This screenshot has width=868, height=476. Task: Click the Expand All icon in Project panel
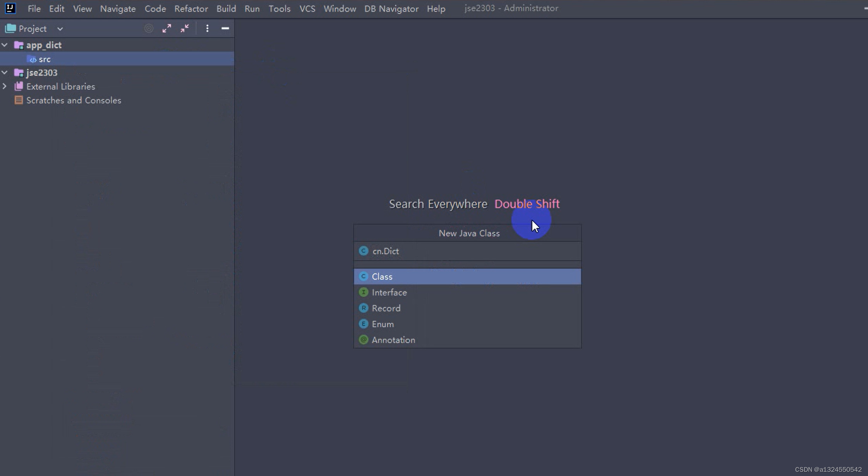click(x=166, y=29)
